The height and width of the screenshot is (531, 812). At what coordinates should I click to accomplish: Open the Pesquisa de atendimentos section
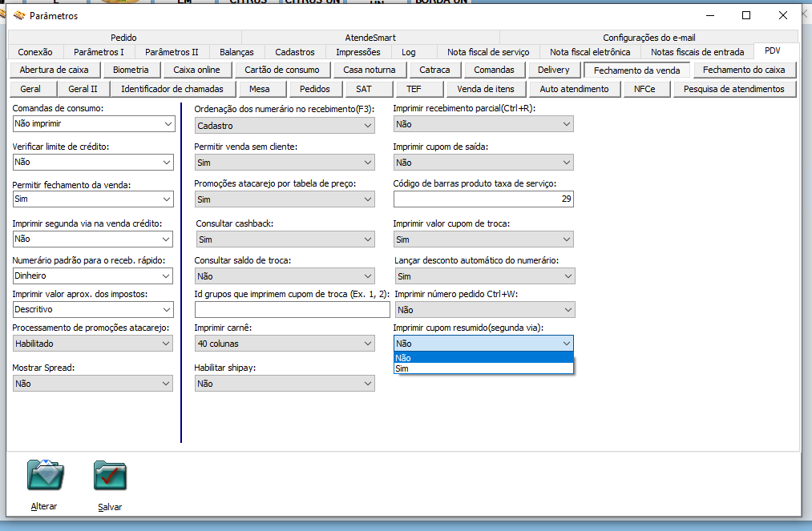click(734, 89)
